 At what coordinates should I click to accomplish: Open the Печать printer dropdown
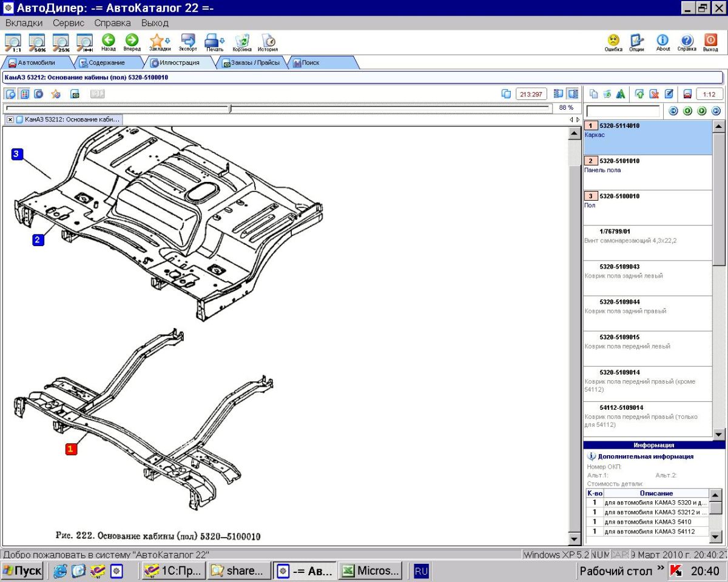point(215,42)
